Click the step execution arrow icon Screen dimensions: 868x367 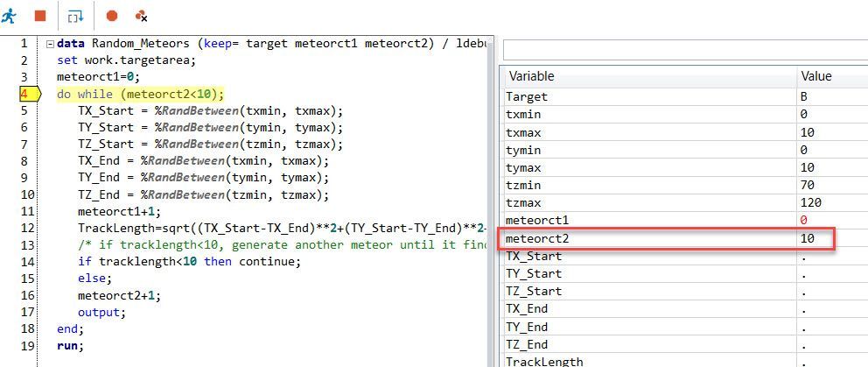75,17
